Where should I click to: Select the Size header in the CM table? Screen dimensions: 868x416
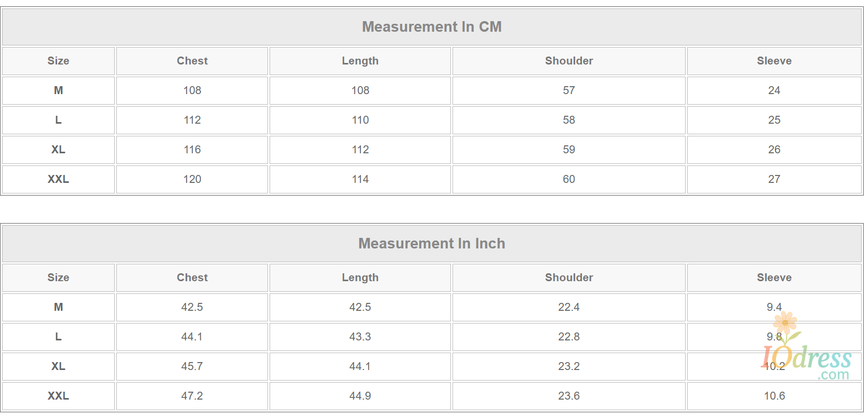58,61
